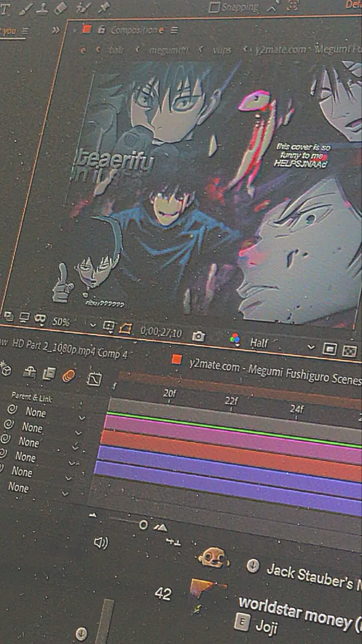Enable motion blur for composition
This screenshot has height=644, width=362.
68,376
